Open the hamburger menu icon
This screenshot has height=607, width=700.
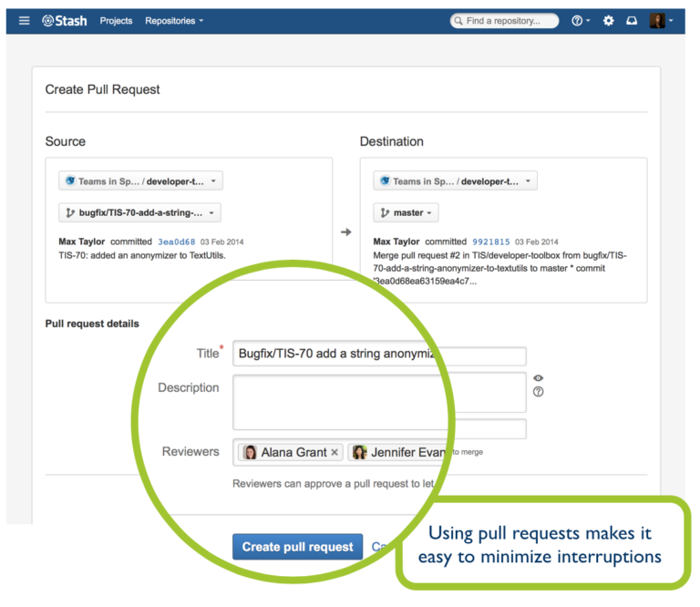point(24,21)
